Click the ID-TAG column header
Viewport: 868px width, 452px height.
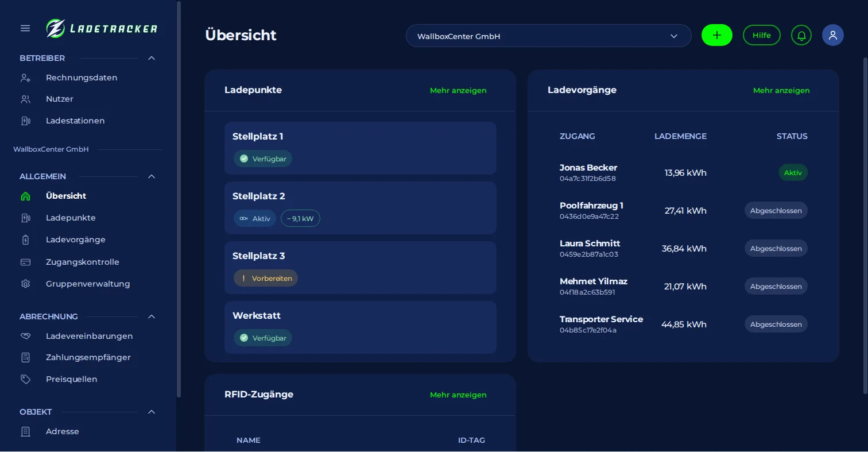click(x=471, y=441)
